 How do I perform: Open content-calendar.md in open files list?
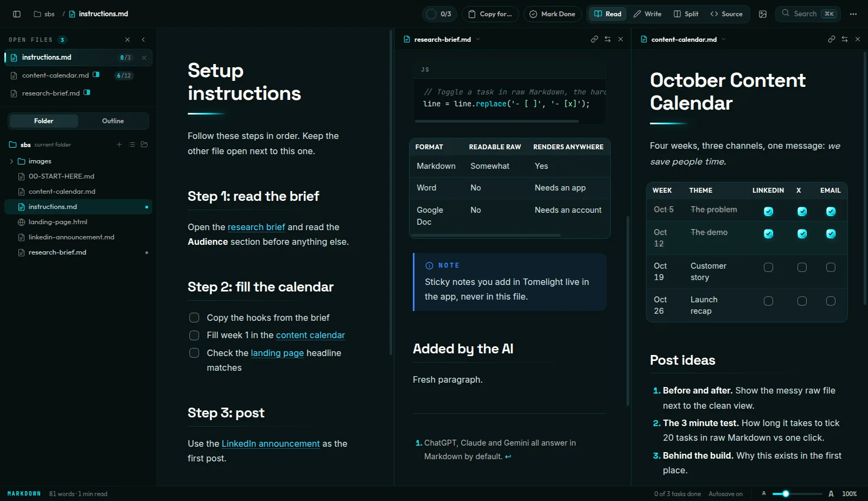pyautogui.click(x=78, y=75)
